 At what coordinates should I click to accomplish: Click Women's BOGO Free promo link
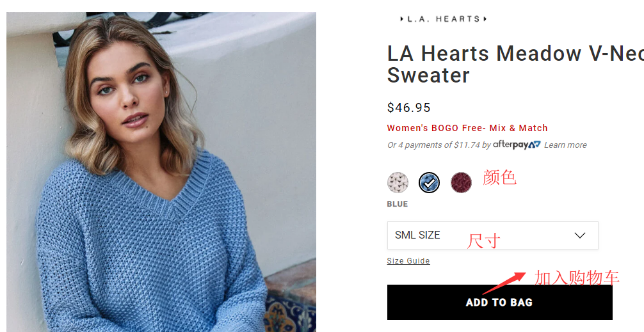coord(467,128)
